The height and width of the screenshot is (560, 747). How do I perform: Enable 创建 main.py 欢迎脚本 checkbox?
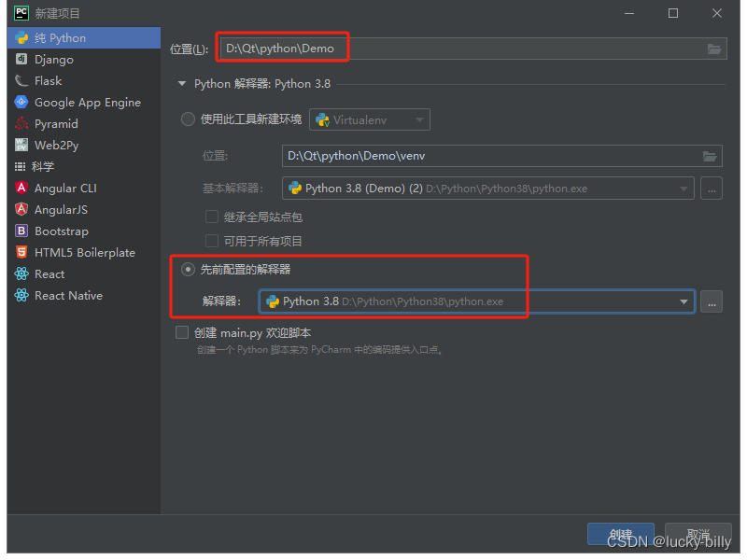point(182,332)
